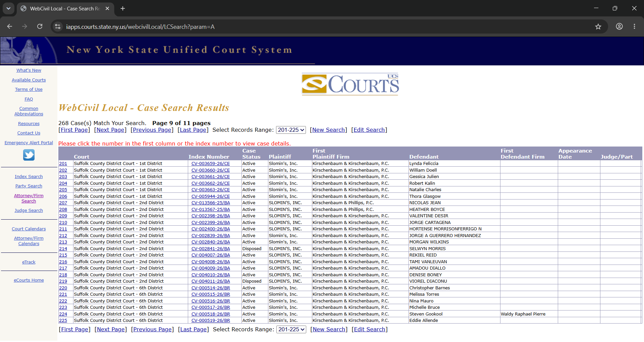
Task: Open index number CV-003660-26/CE
Action: pos(211,170)
